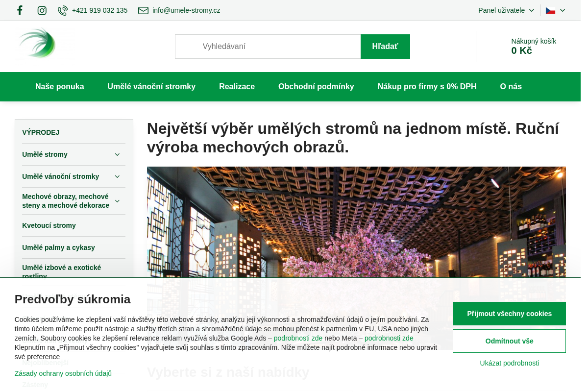Open the Facebook page icon
This screenshot has height=392, width=588.
pyautogui.click(x=20, y=10)
